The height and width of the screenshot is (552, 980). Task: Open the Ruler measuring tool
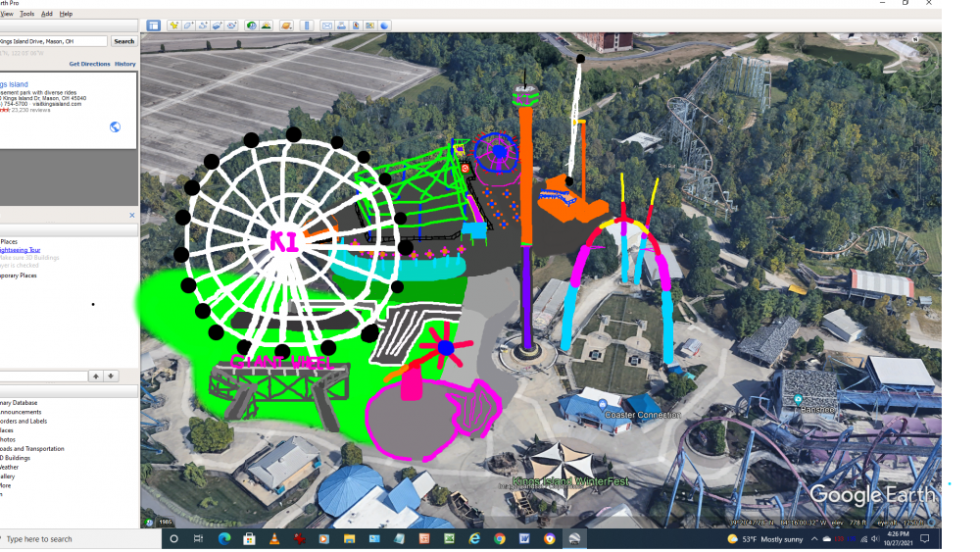(x=306, y=25)
